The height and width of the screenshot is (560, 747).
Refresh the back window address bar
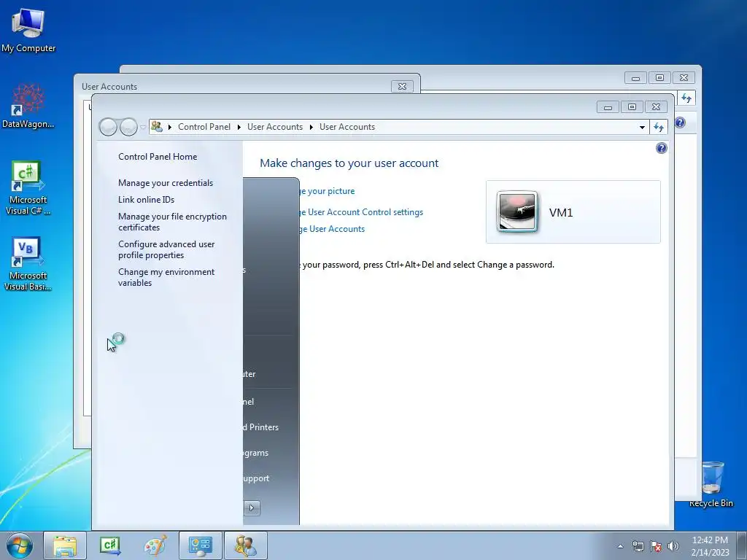tap(686, 98)
